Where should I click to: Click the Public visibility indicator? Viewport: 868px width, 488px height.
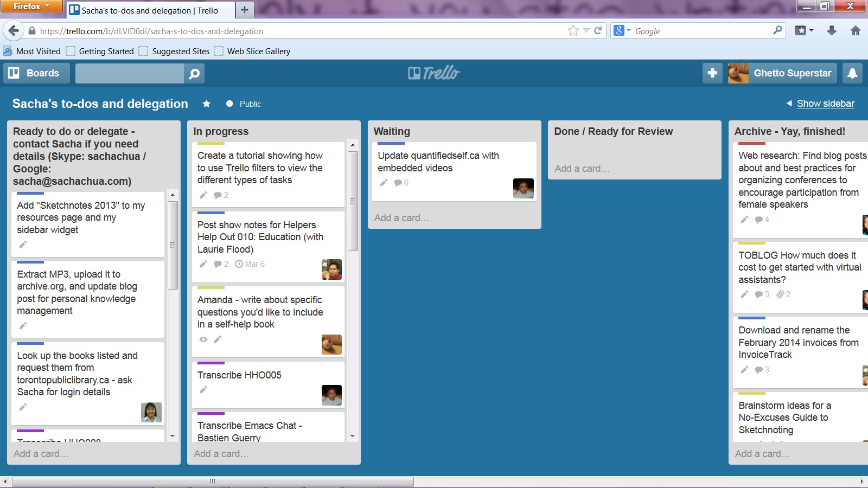coord(244,104)
